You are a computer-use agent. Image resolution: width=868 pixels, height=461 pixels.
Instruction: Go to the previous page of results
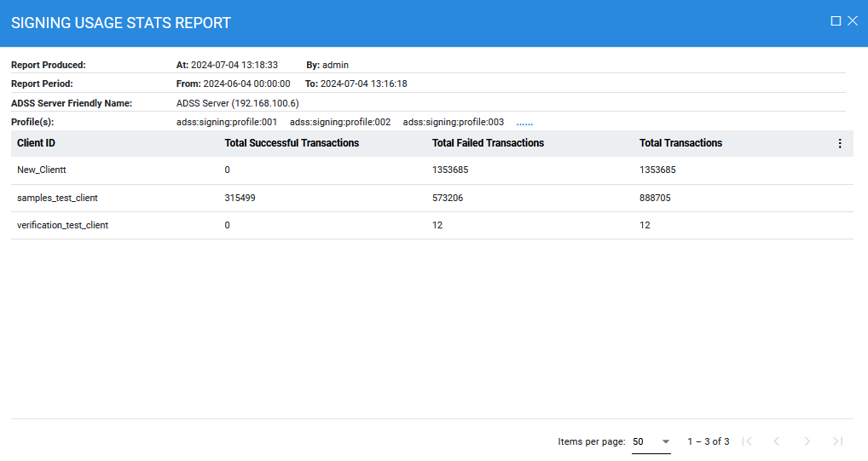coord(776,441)
